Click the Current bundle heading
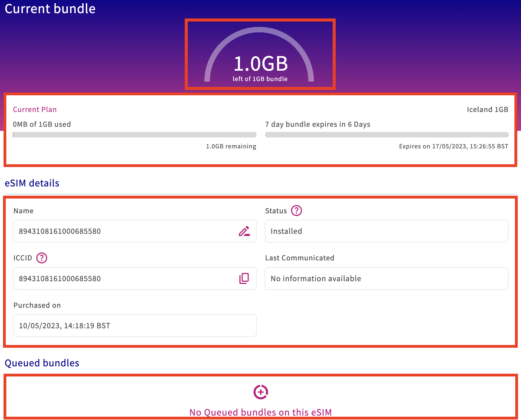521x420 pixels. 50,9
